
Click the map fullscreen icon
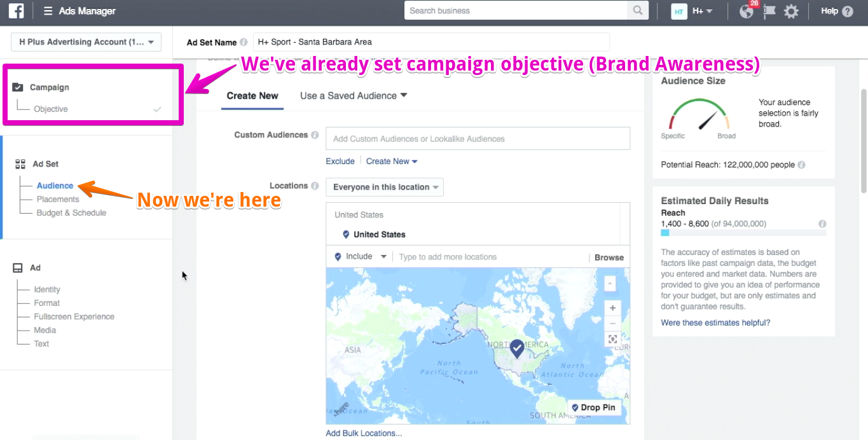click(612, 340)
